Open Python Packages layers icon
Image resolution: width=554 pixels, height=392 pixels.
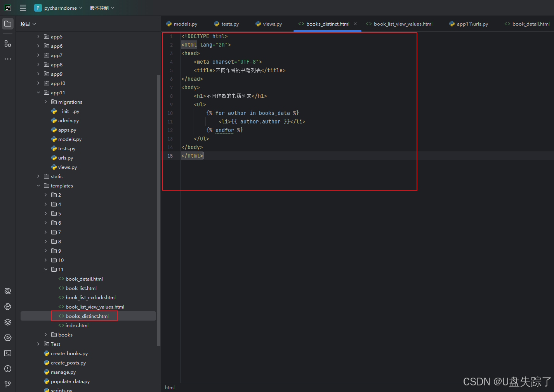point(8,322)
